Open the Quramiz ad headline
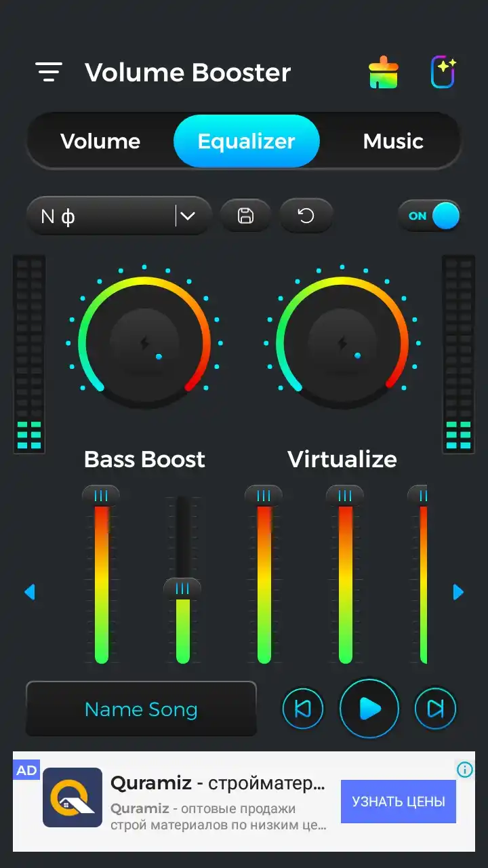Image resolution: width=488 pixels, height=868 pixels. click(x=218, y=784)
